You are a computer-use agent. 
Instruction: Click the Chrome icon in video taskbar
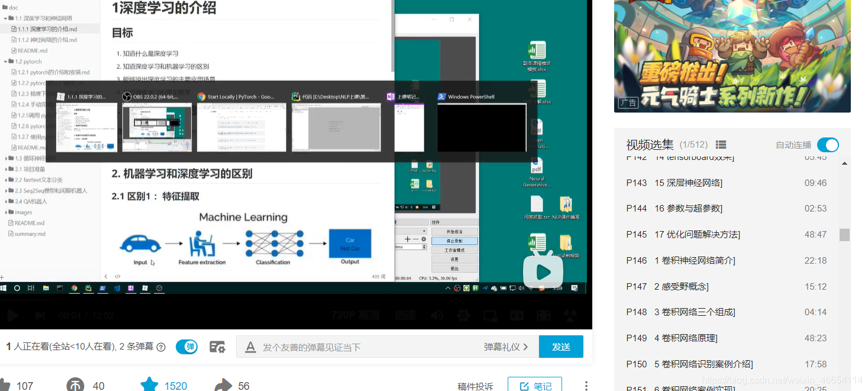[x=75, y=288]
